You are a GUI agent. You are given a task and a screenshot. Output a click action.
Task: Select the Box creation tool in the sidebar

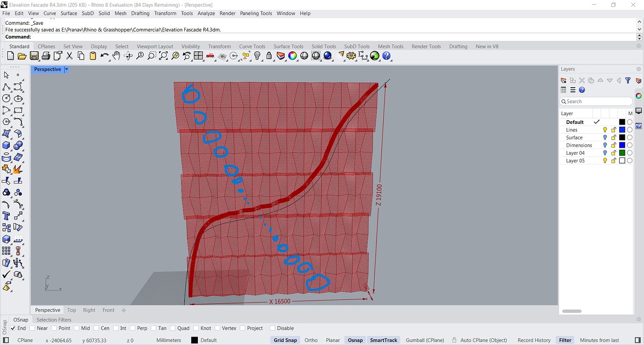click(x=5, y=145)
